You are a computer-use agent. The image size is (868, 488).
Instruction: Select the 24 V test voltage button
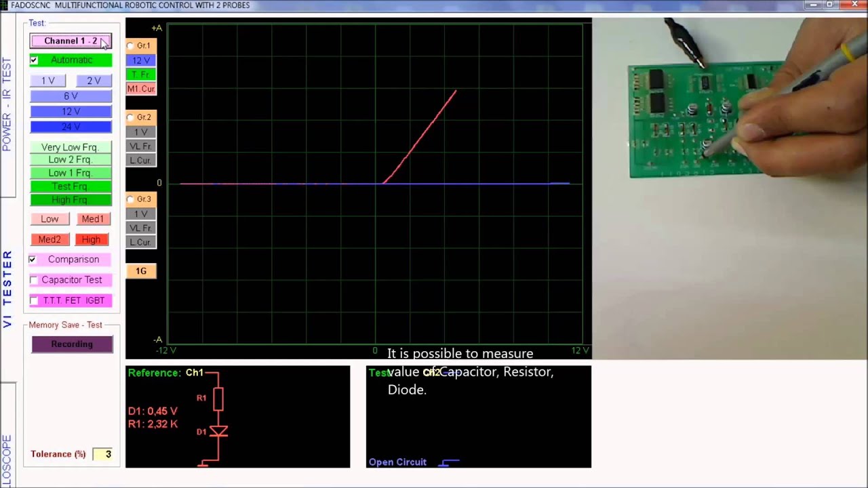tap(71, 127)
